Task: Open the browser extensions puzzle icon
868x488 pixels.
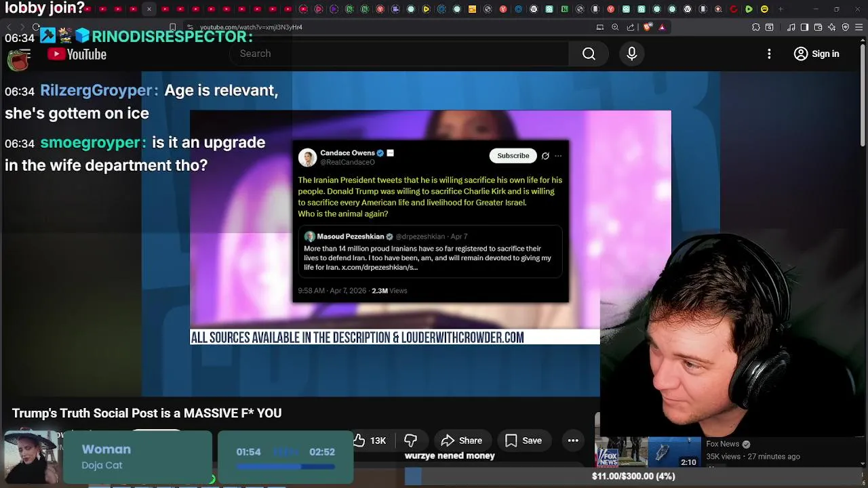Action: pos(756,27)
